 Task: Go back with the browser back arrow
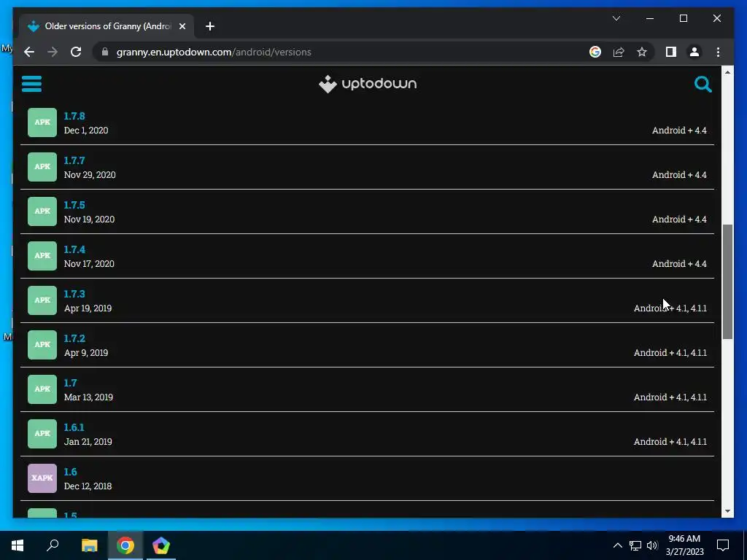pyautogui.click(x=29, y=52)
